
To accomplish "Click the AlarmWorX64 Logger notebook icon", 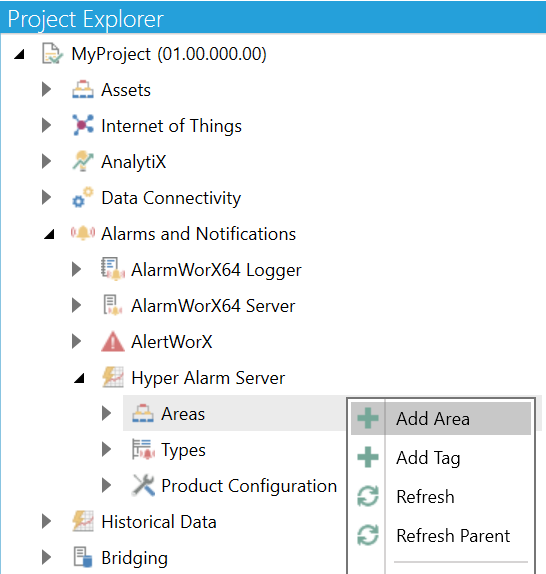I will point(113,269).
